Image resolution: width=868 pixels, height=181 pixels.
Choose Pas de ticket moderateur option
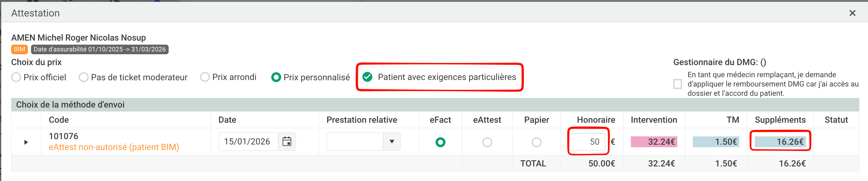pyautogui.click(x=84, y=77)
